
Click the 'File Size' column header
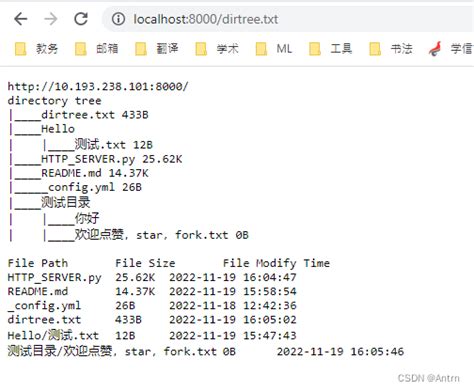[x=145, y=263]
